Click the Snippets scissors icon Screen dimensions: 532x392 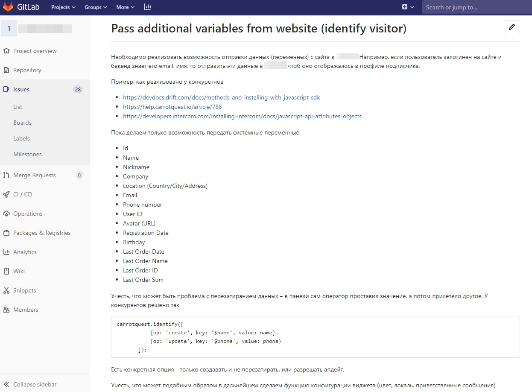click(x=6, y=290)
